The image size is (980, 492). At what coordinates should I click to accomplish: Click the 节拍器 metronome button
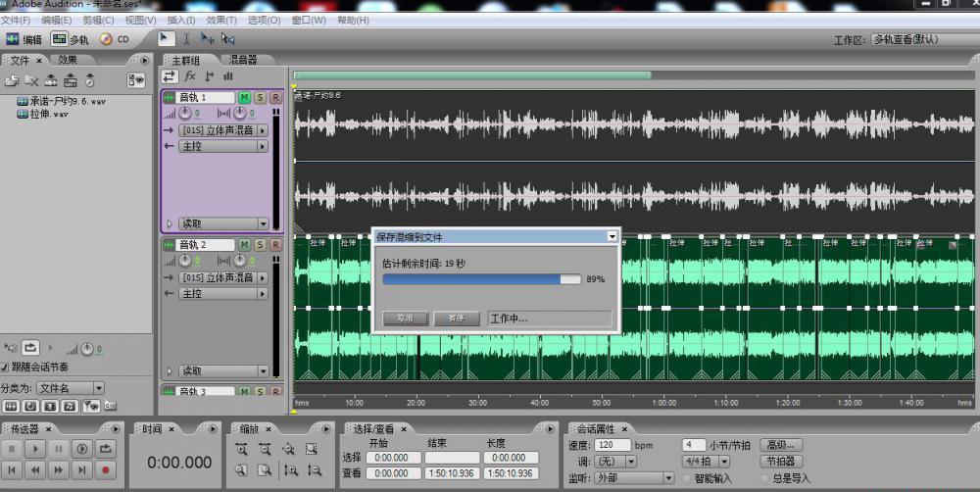coord(781,462)
